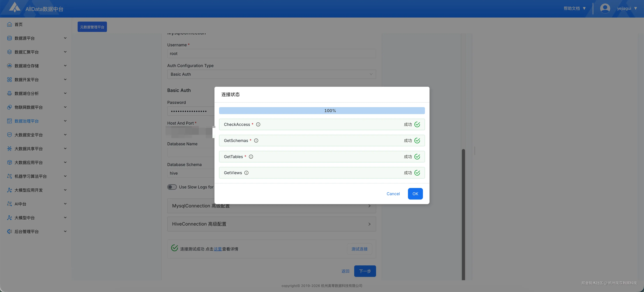
Task: Click the 数据湖仓分析 icon
Action: [9, 93]
